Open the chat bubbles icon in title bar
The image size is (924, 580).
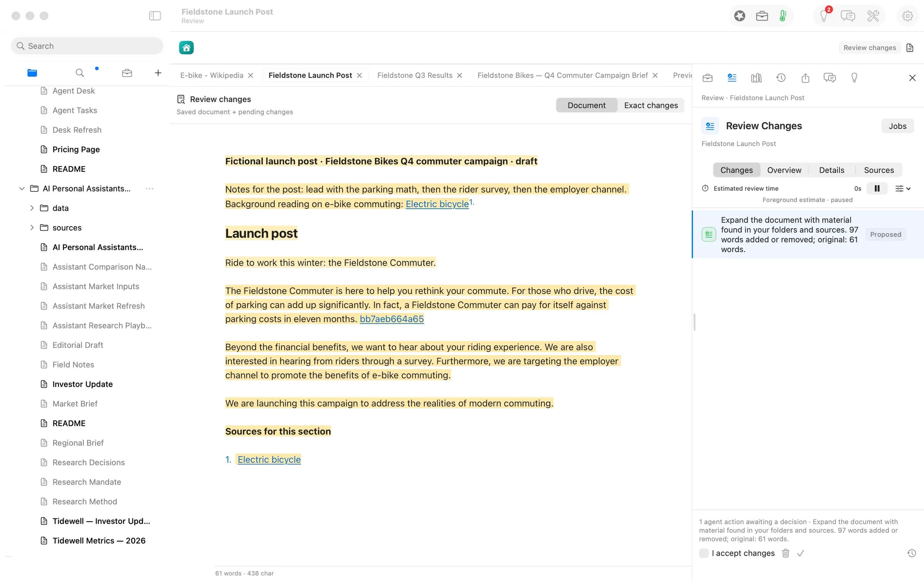coord(848,16)
